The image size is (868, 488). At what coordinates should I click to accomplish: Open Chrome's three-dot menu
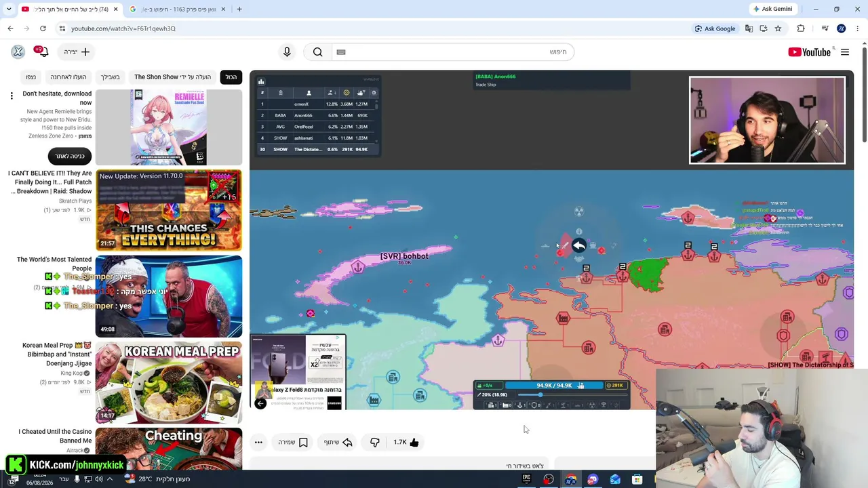[x=858, y=28]
